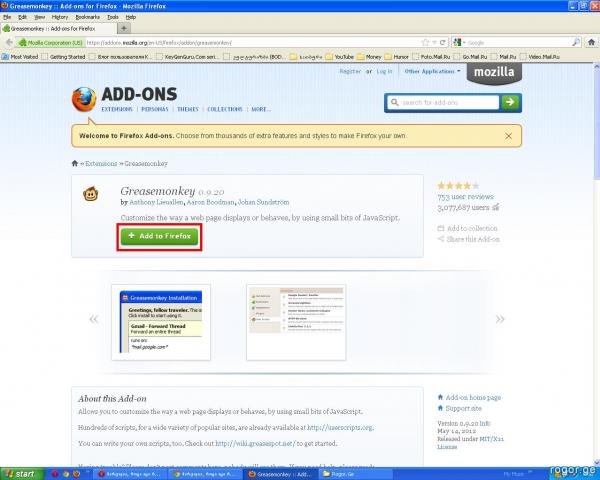Click the Greasemonkey monkey icon

(91, 194)
